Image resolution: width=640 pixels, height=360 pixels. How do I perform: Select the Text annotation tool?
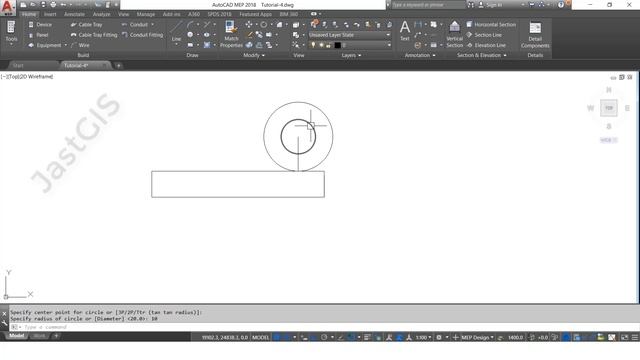[x=404, y=31]
